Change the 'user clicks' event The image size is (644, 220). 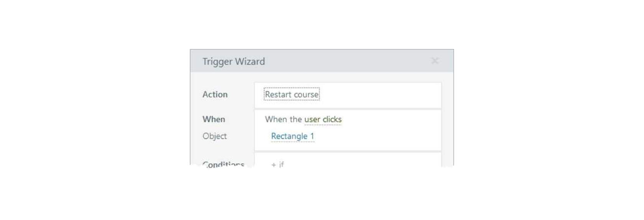tap(323, 120)
